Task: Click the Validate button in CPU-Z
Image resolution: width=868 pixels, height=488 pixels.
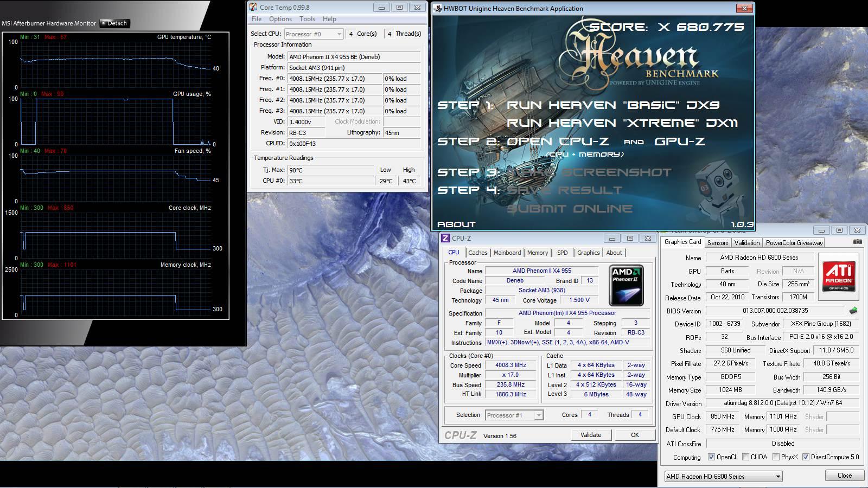Action: [591, 435]
